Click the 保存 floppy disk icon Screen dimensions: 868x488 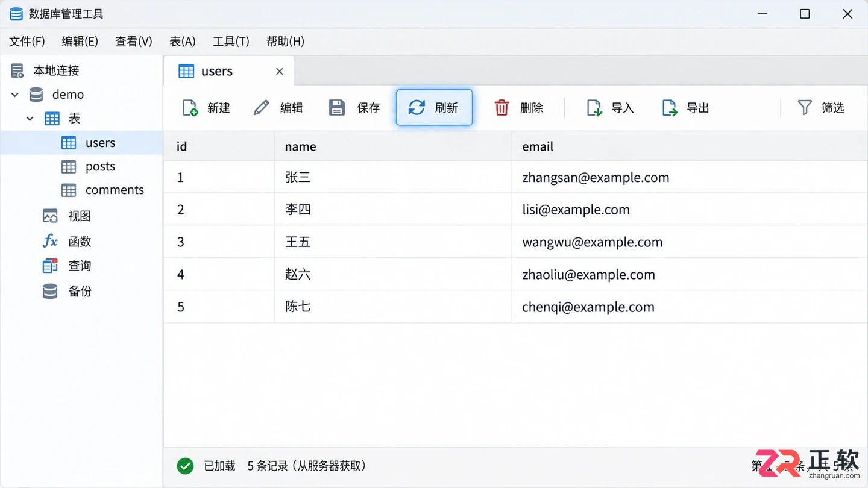(337, 108)
